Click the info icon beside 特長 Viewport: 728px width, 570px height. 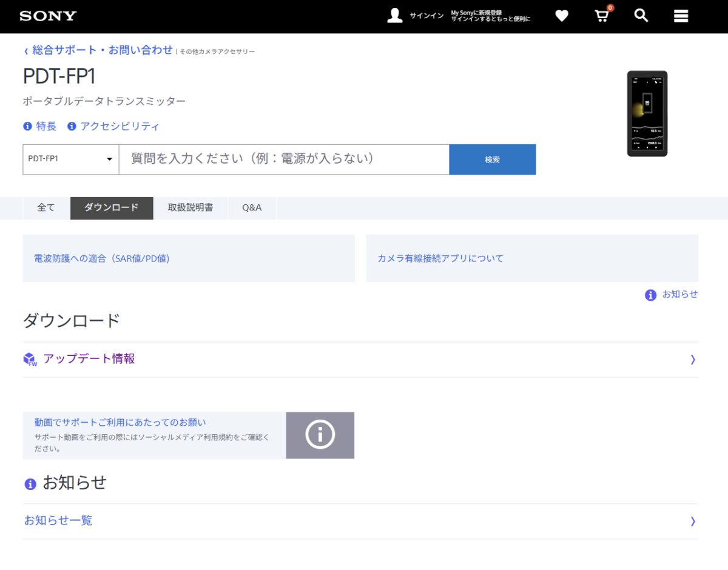click(x=27, y=126)
